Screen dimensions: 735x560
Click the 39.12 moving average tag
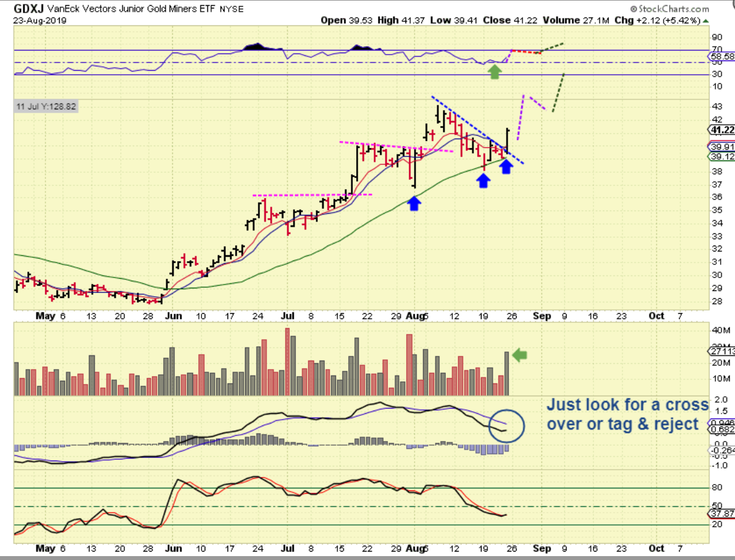tap(723, 157)
